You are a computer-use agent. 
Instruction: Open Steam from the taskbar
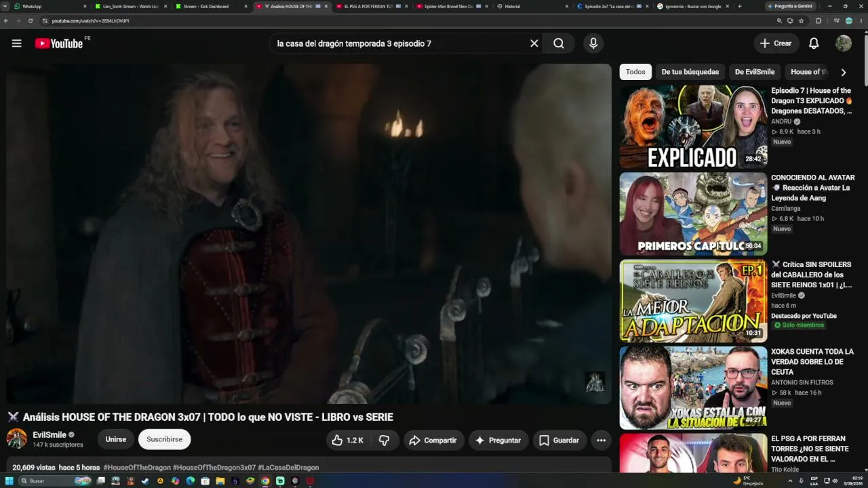pyautogui.click(x=145, y=481)
